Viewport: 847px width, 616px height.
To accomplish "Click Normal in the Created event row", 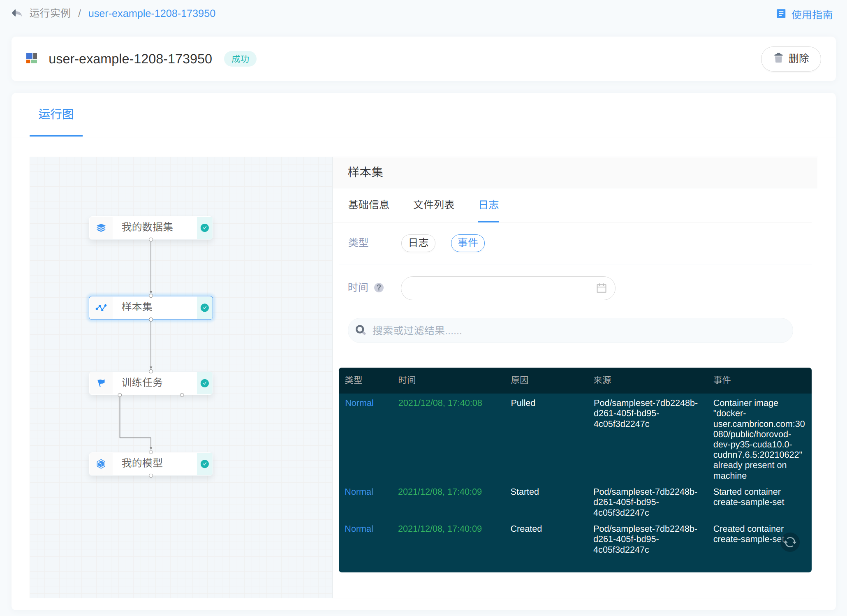I will 359,529.
